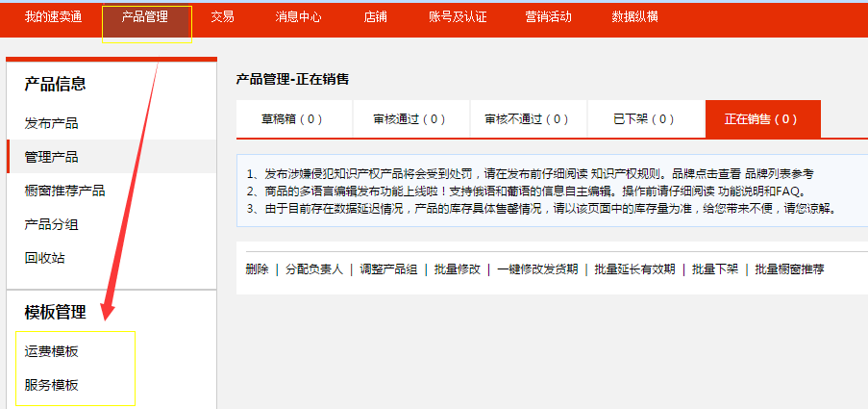Go to 产品分组 sidebar entry
Image resolution: width=868 pixels, height=409 pixels.
(x=51, y=224)
